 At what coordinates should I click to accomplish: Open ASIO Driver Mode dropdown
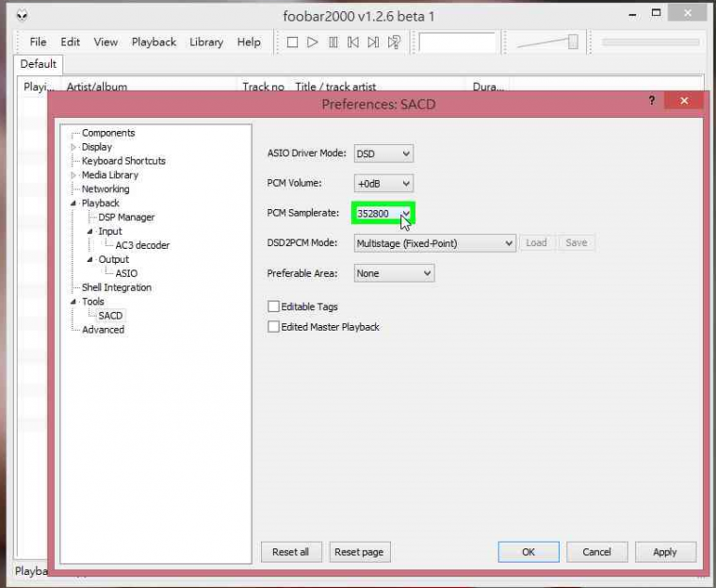click(x=383, y=154)
